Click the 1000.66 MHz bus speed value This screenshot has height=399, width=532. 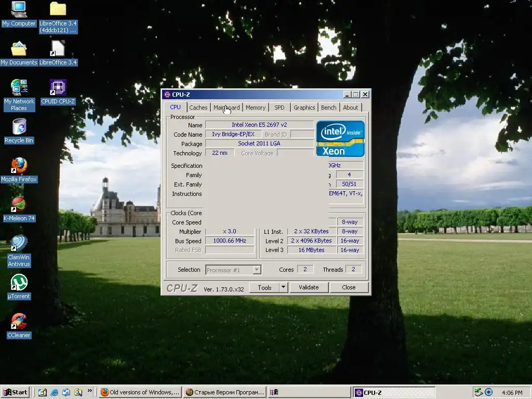click(x=230, y=241)
